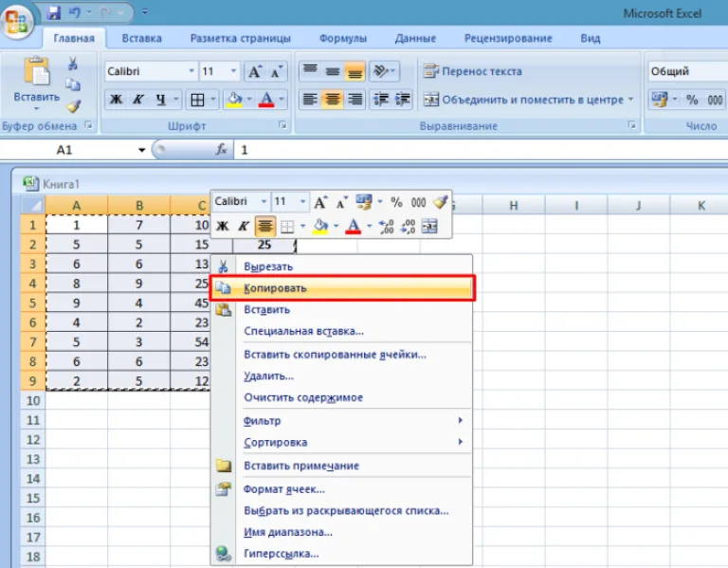Open the ribbon font size dropdown
This screenshot has width=728, height=568.
coord(233,71)
